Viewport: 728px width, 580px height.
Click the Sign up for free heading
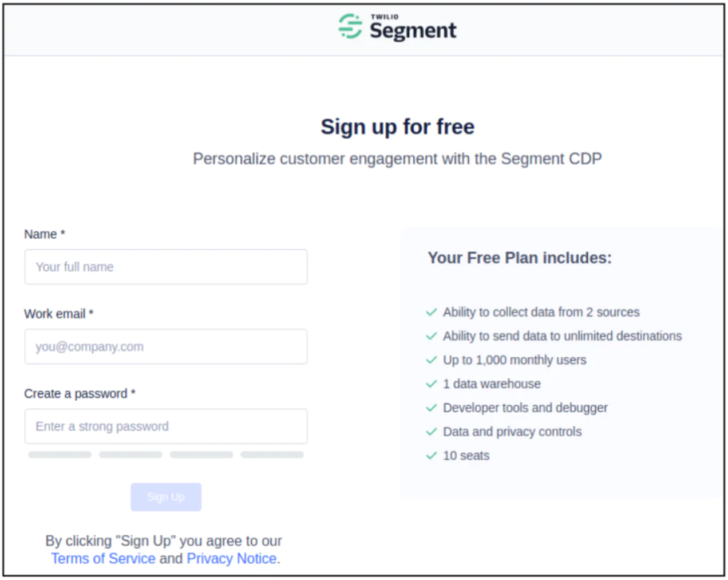[397, 127]
